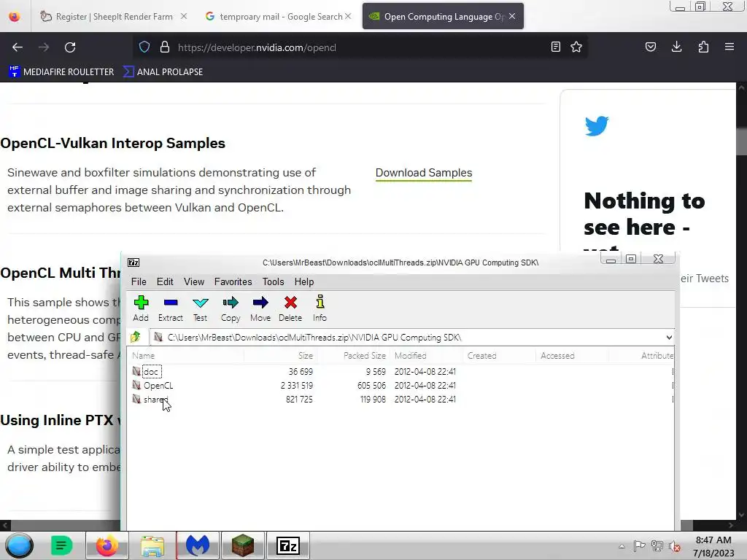Screen dimensions: 747x560
Task: Sort by the Created column header
Action: pos(499,355)
